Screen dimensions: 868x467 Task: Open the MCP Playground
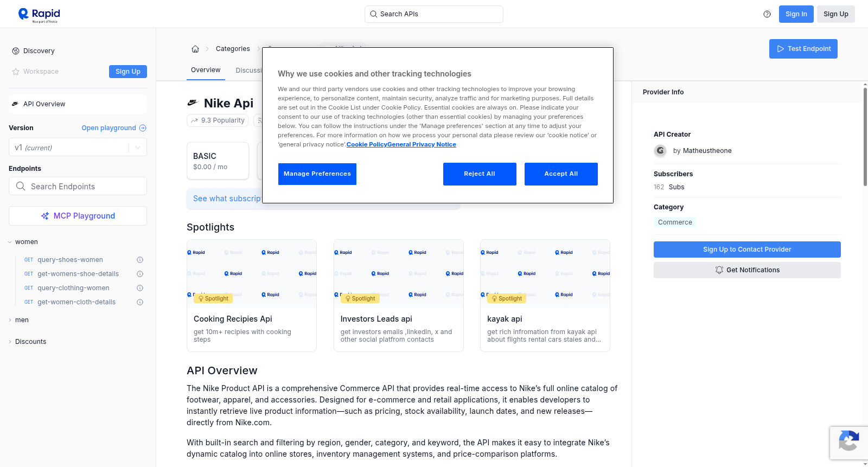78,216
